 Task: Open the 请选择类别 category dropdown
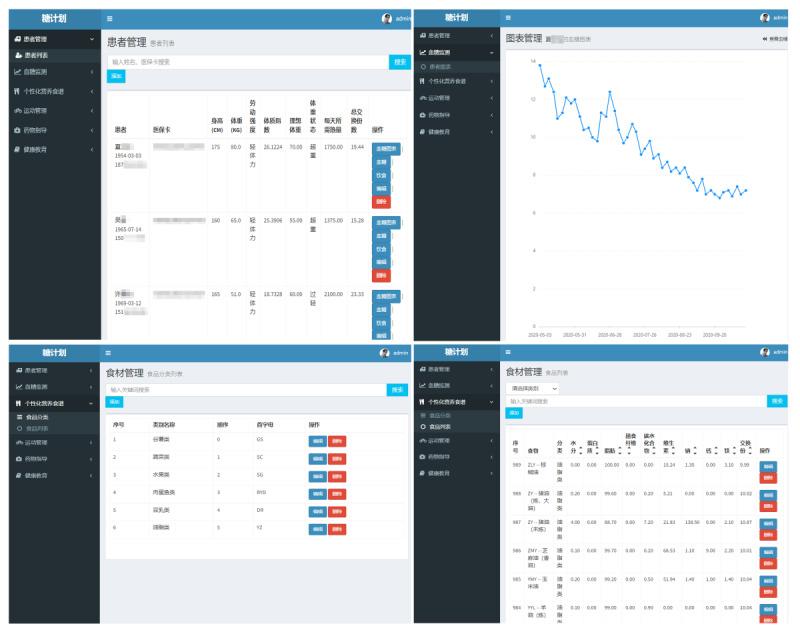(x=534, y=387)
